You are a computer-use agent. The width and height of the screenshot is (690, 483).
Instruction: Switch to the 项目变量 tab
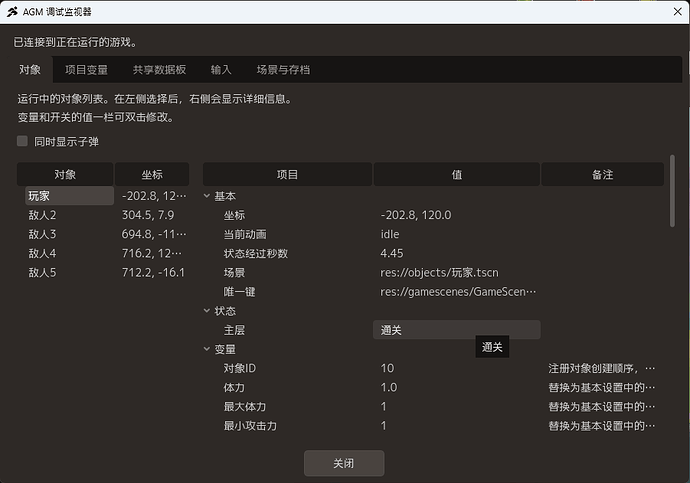pyautogui.click(x=86, y=70)
